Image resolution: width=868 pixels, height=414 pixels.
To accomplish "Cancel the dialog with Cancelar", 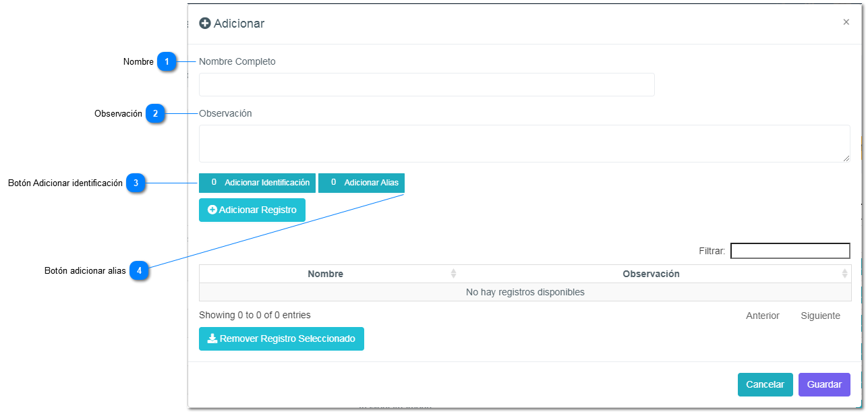I will click(x=765, y=384).
